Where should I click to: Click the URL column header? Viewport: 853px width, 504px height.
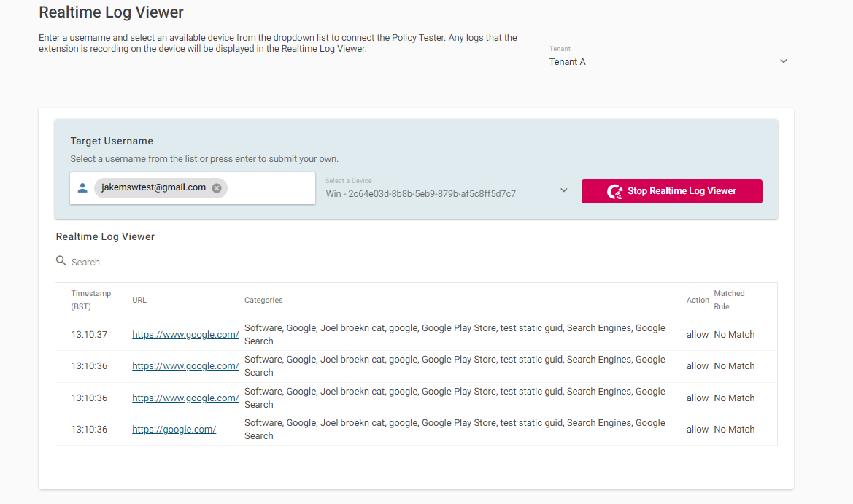(139, 300)
